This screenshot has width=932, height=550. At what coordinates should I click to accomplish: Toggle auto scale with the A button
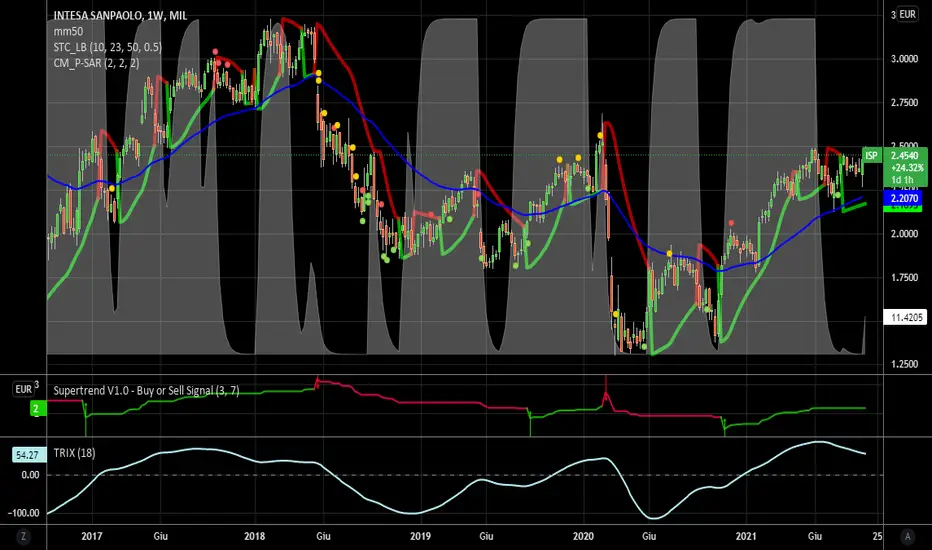907,536
